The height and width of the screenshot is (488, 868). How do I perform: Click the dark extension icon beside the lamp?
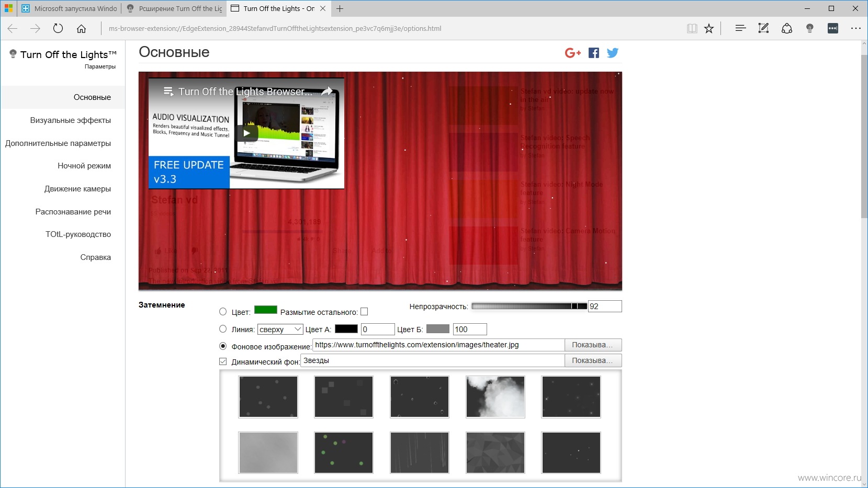coord(833,29)
